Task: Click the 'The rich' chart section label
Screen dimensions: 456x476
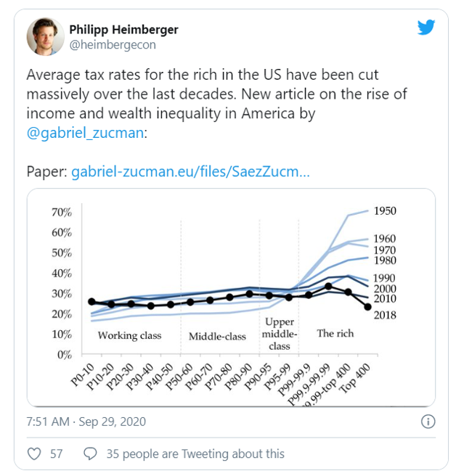Action: pos(335,333)
